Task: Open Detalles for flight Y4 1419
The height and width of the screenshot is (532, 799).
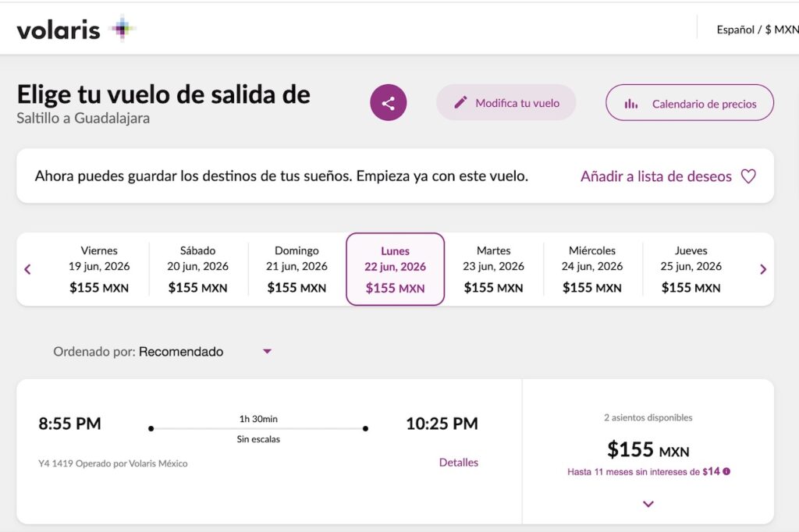Action: [459, 462]
